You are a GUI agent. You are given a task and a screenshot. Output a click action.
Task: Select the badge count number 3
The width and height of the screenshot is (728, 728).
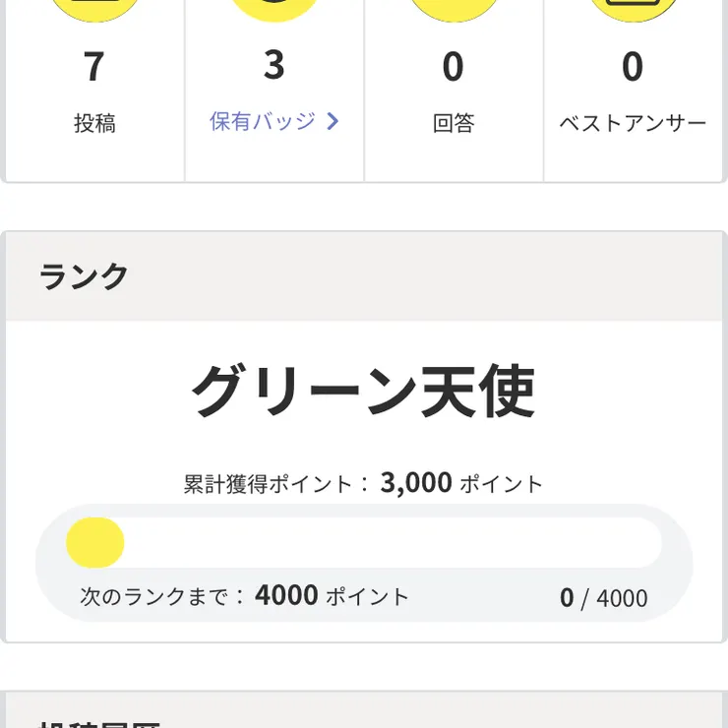point(274,66)
